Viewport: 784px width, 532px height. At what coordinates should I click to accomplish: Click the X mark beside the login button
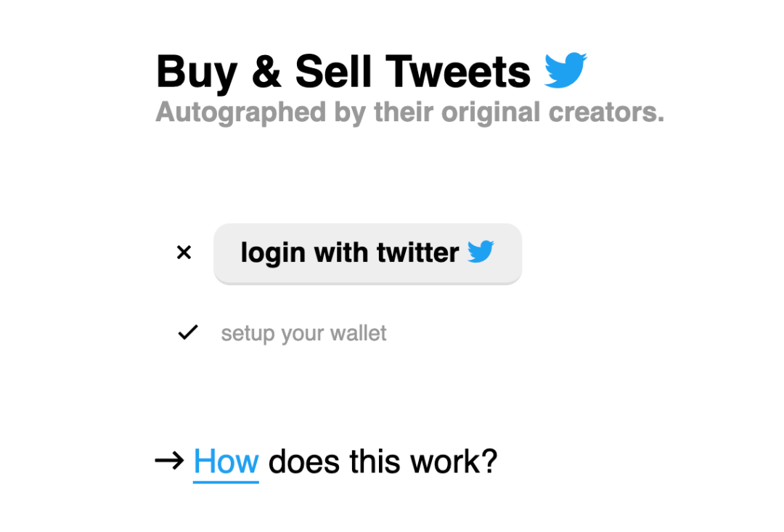click(184, 253)
